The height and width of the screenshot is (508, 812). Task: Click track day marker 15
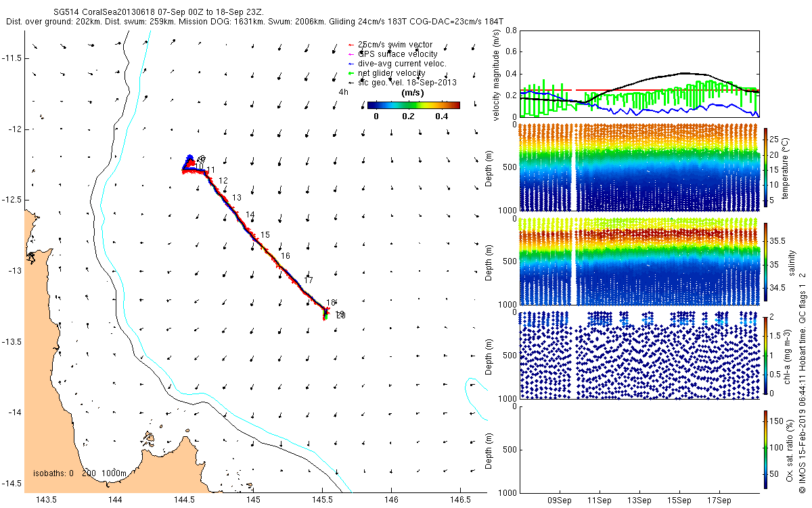pos(265,234)
